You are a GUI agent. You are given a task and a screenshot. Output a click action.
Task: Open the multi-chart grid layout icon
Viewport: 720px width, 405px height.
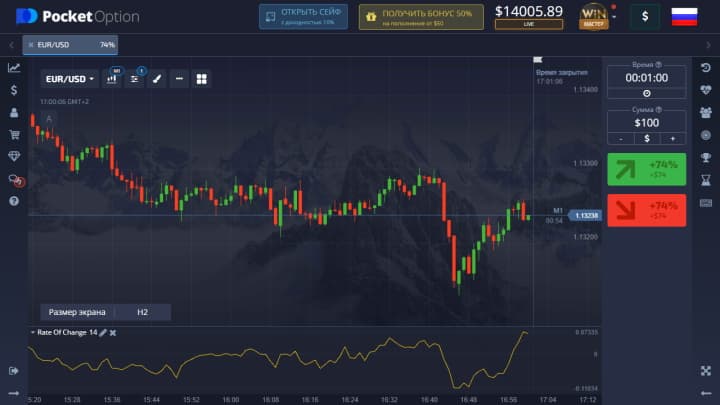202,79
